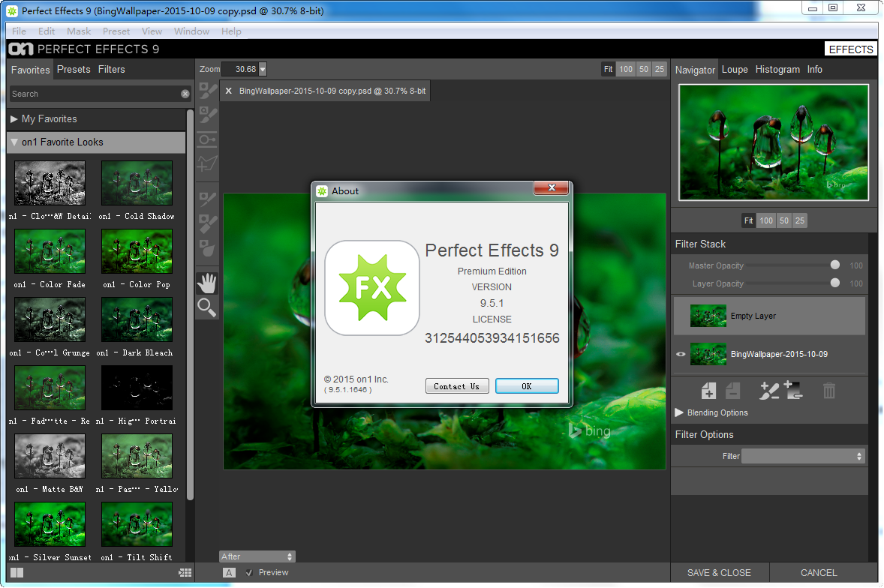The height and width of the screenshot is (588, 884).
Task: Clear the preset search field
Action: point(185,94)
